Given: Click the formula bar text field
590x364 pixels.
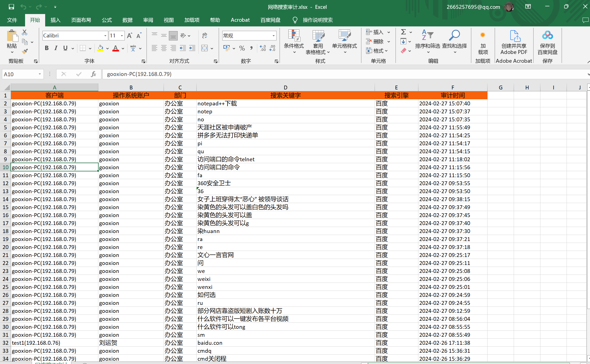Looking at the screenshot, I should pos(344,74).
